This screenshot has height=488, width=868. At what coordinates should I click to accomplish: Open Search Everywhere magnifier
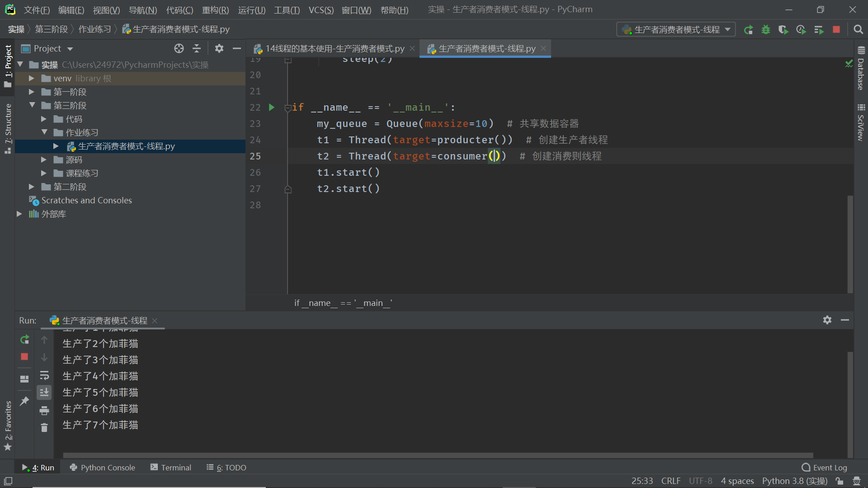[x=858, y=30]
